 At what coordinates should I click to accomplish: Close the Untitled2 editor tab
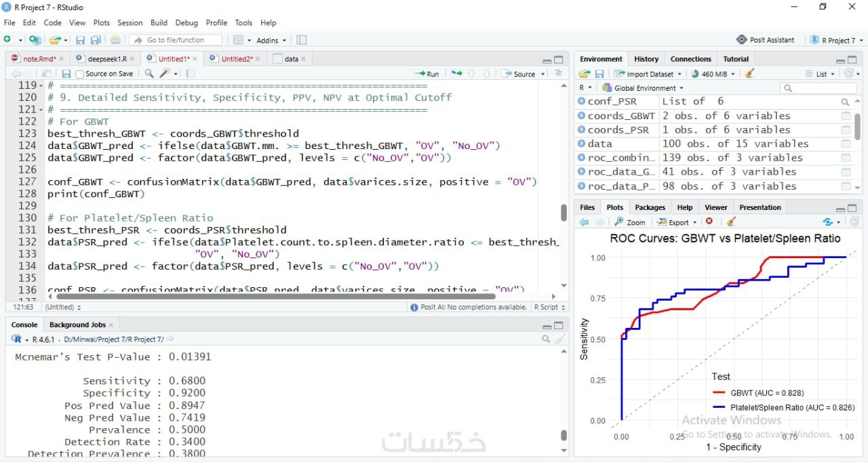click(259, 59)
